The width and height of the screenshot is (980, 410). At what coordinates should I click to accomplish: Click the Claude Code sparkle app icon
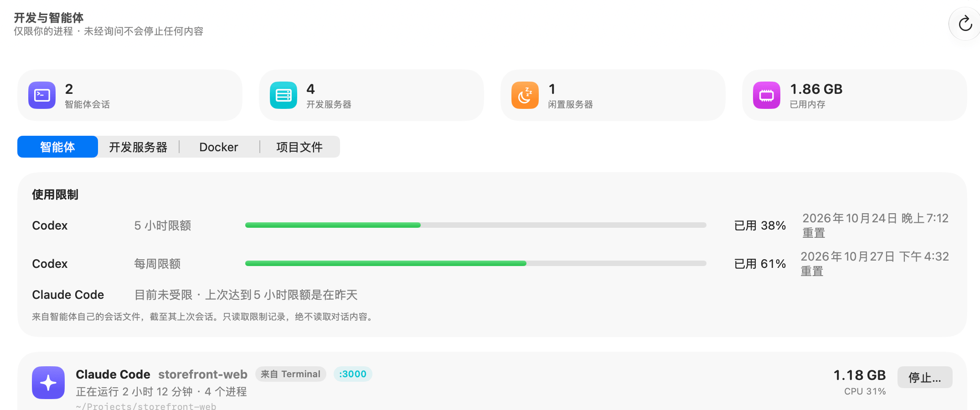coord(48,383)
